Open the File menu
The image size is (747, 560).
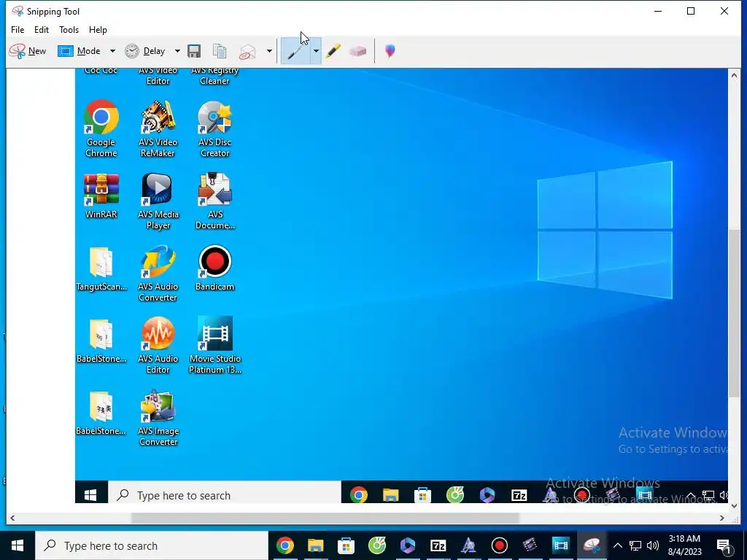(18, 29)
